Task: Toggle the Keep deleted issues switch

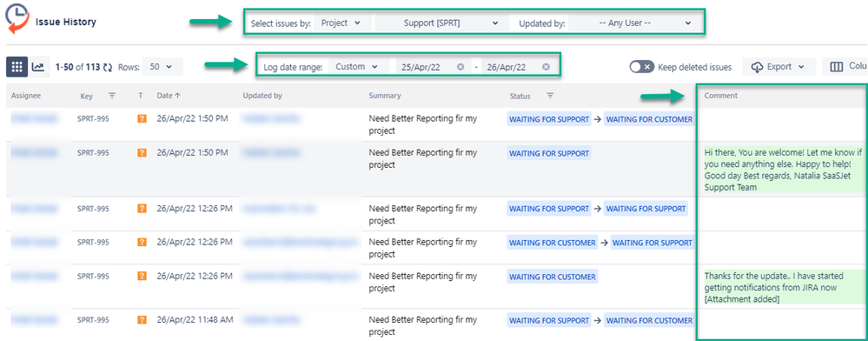Action: point(642,67)
